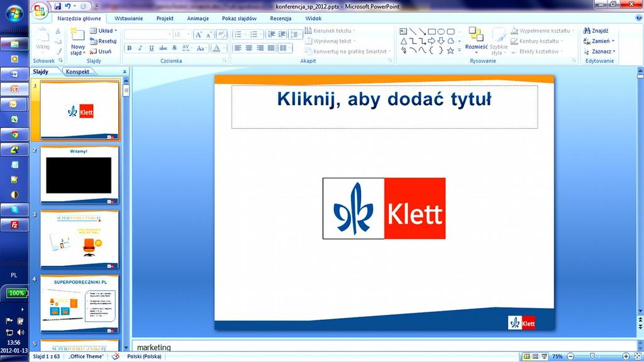Click the Nowy slajd button

pyautogui.click(x=77, y=42)
